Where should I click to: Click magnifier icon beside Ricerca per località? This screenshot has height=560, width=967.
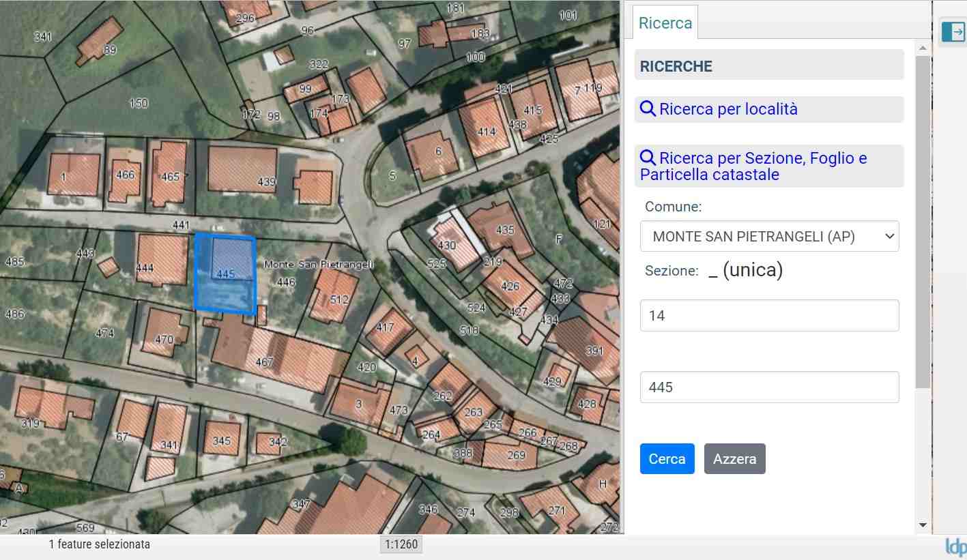pos(648,109)
